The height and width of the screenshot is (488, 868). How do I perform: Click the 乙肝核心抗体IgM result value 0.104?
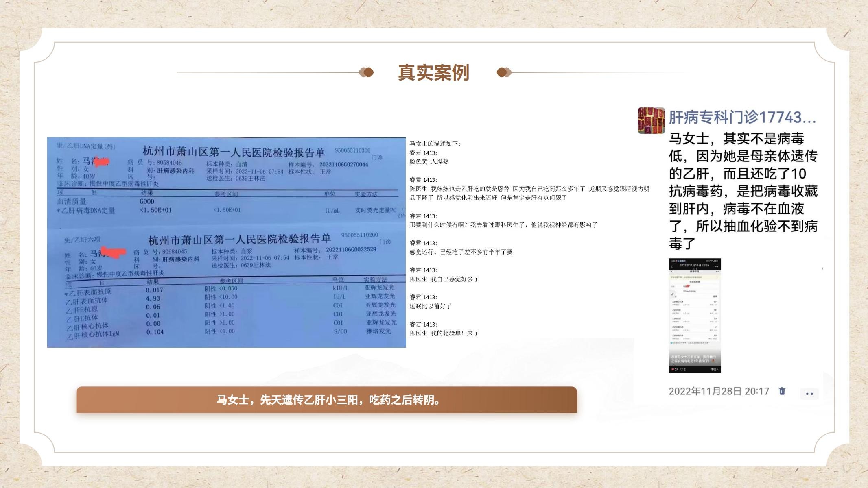(155, 332)
